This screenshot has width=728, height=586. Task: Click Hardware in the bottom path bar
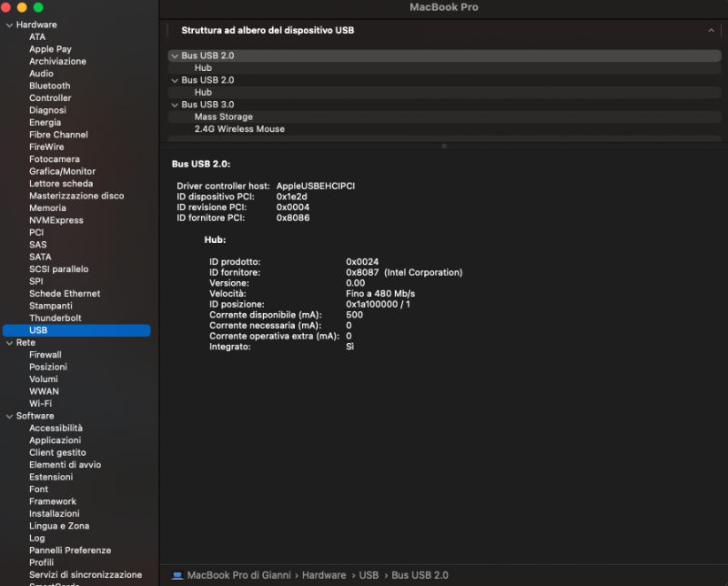pos(324,575)
